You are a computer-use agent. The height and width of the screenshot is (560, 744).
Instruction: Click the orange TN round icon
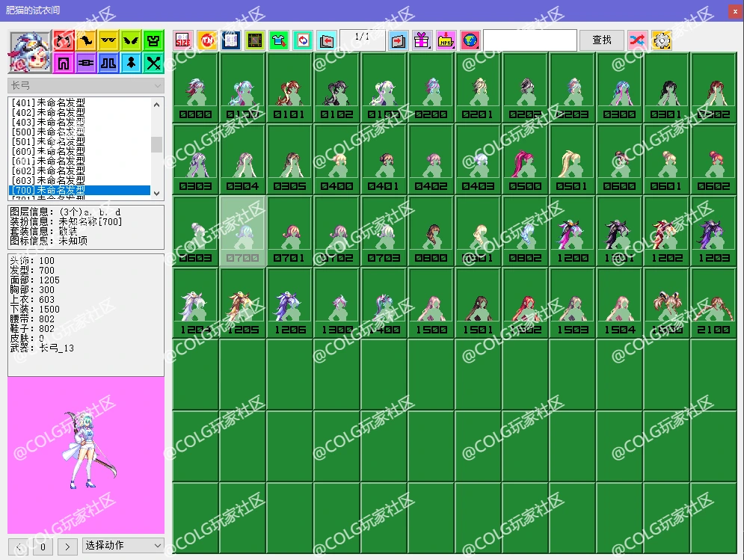pos(207,40)
